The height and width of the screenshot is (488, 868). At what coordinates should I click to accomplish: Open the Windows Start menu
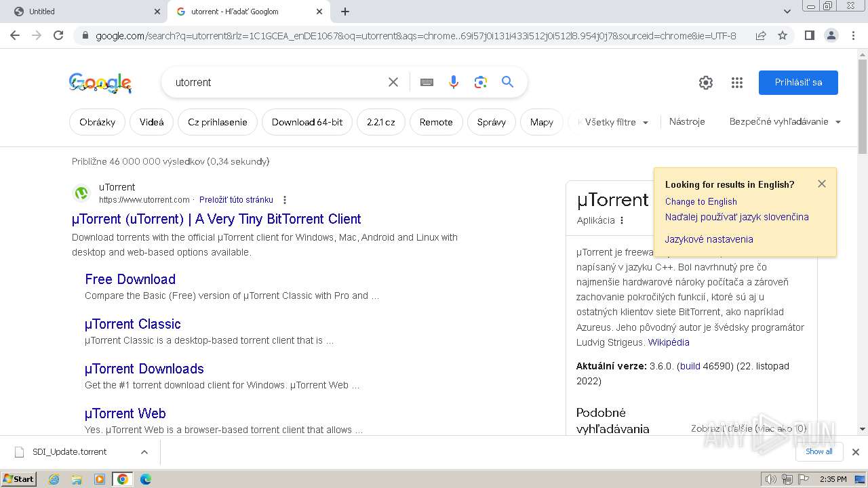19,479
